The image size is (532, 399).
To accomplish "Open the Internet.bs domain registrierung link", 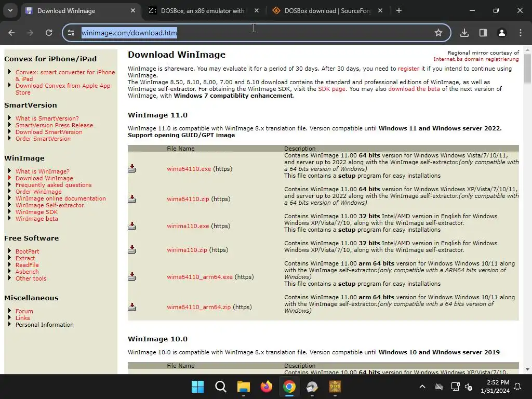I will pyautogui.click(x=476, y=59).
